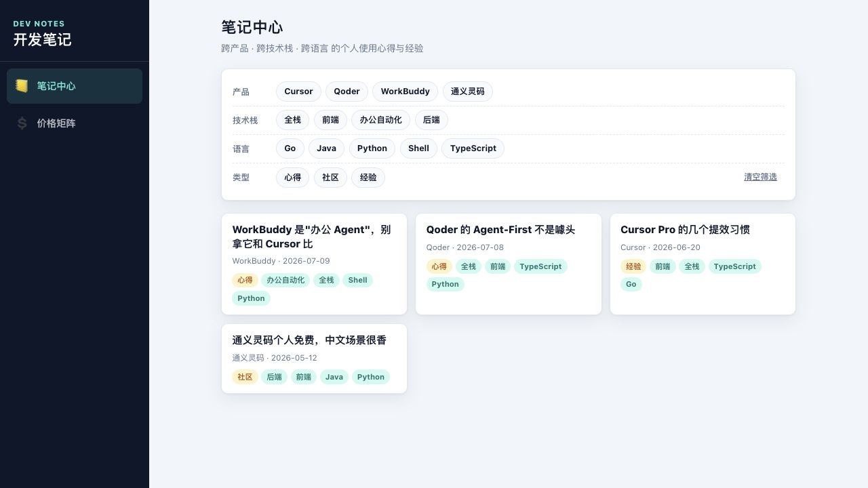868x488 pixels.
Task: Click the notebook icon beside 笔记中心
Action: pyautogui.click(x=22, y=86)
